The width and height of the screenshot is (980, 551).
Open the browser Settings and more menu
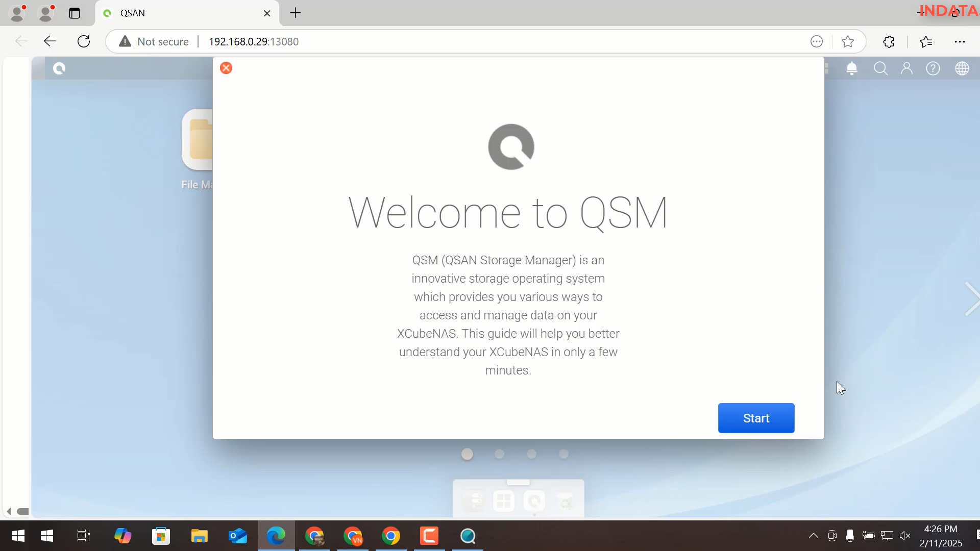[960, 41]
